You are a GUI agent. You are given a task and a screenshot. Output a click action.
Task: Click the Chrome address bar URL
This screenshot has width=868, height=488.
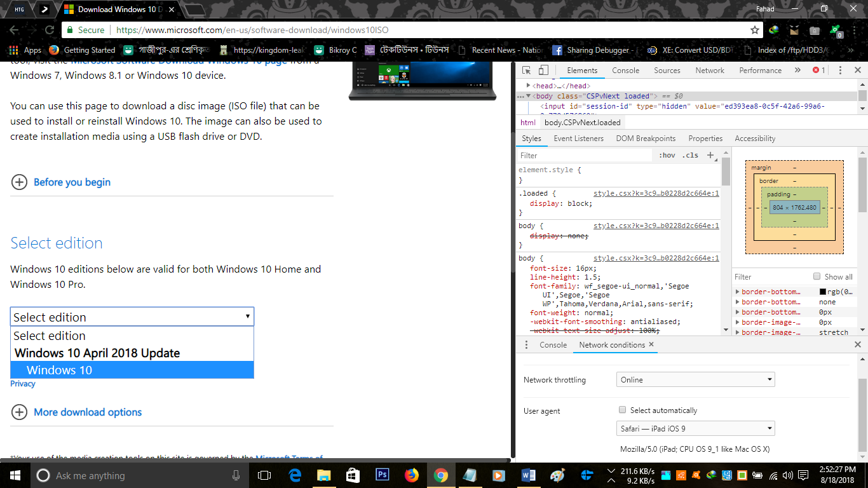coord(252,30)
